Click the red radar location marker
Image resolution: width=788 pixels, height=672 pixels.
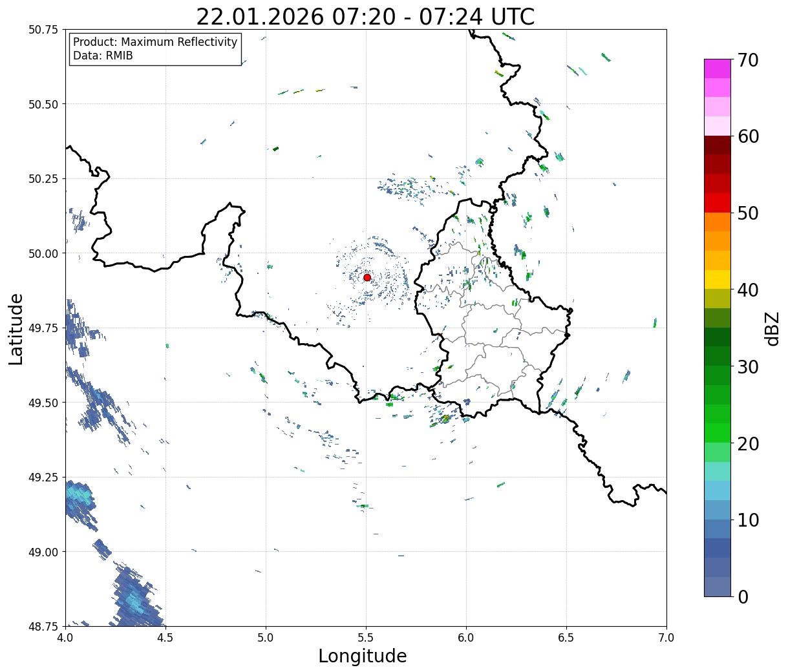367,277
